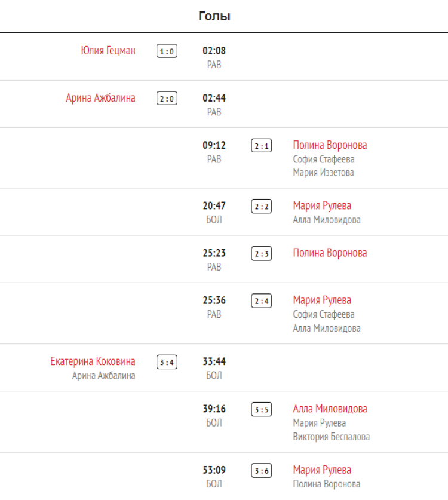Click assistant Мария Иззетова

(x=323, y=173)
